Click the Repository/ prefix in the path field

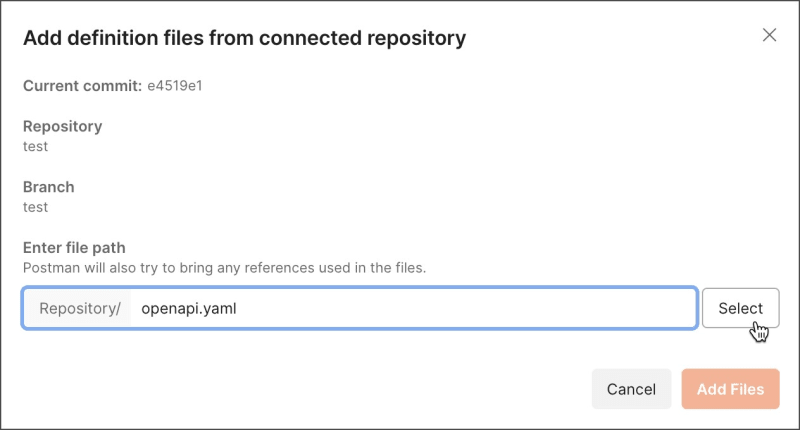pos(79,309)
